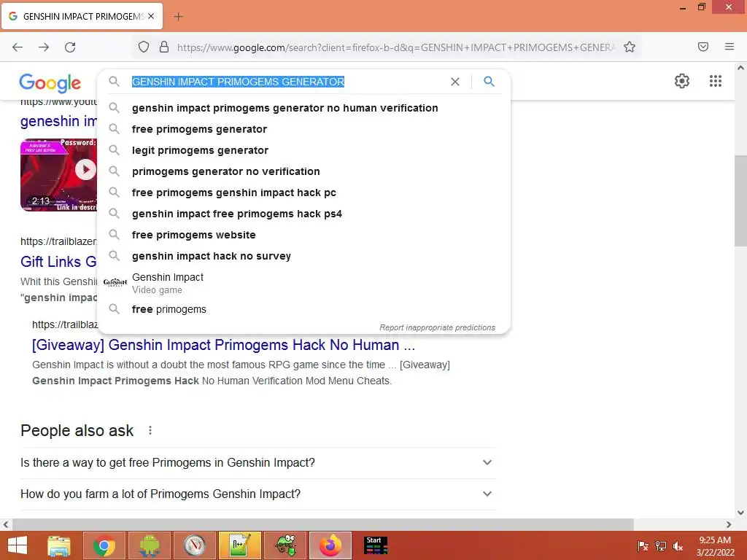This screenshot has height=560, width=747.
Task: Open the clock showing 9:25 AM
Action: pos(715,545)
